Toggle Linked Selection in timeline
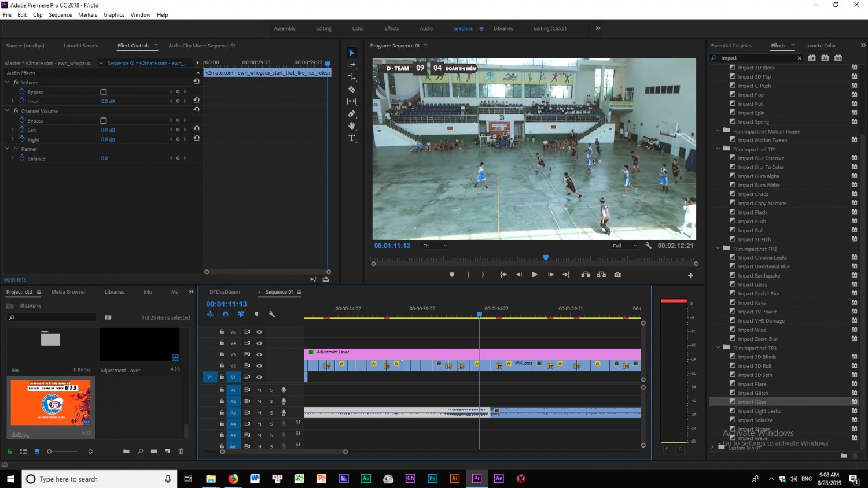868x488 pixels. click(x=241, y=314)
